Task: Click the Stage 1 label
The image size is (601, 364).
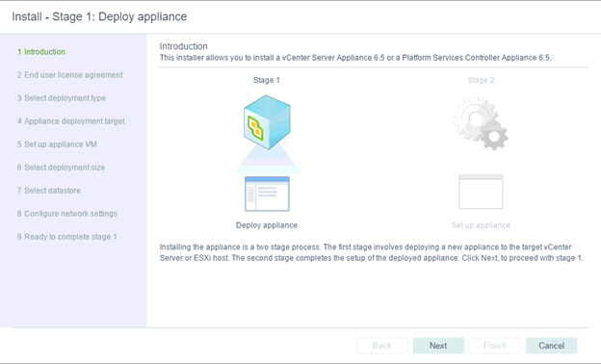Action: point(267,80)
